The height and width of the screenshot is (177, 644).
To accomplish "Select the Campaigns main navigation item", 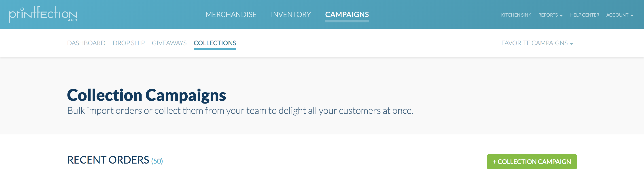I will (x=347, y=15).
